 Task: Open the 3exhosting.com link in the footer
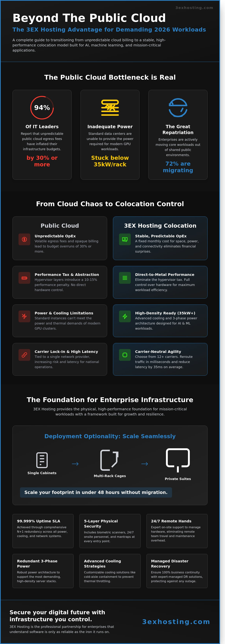176,621
